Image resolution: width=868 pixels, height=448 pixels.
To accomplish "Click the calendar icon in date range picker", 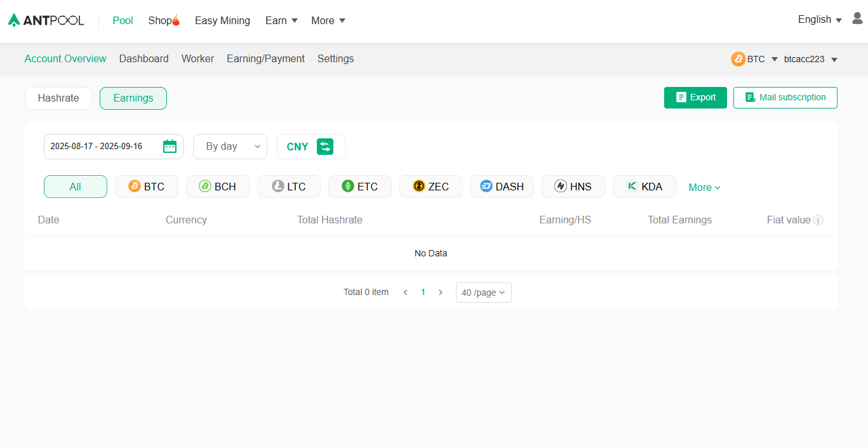I will tap(170, 146).
